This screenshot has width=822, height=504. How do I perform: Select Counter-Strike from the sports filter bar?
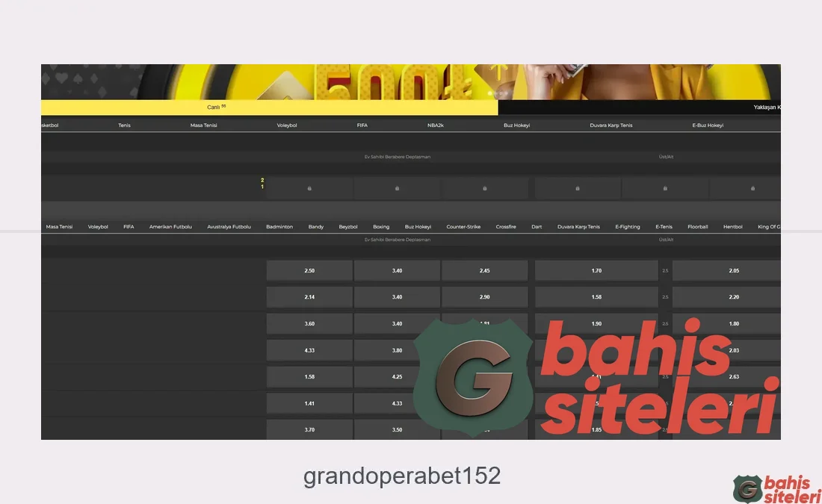point(463,226)
